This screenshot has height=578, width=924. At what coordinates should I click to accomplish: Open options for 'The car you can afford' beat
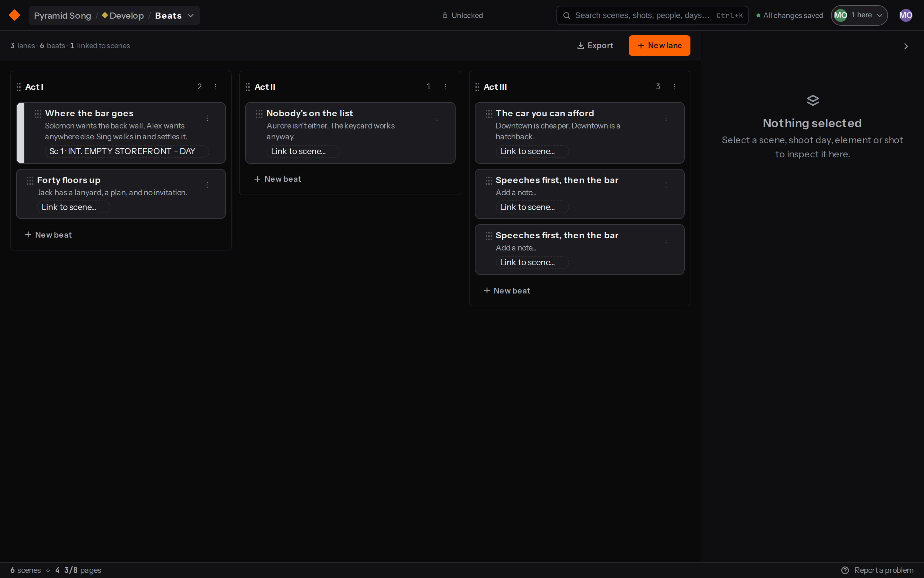pos(666,118)
